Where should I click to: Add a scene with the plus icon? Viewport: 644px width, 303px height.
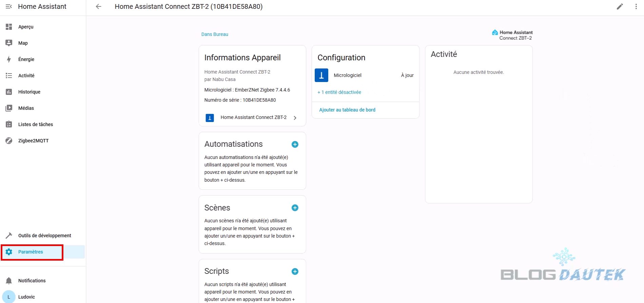(295, 208)
